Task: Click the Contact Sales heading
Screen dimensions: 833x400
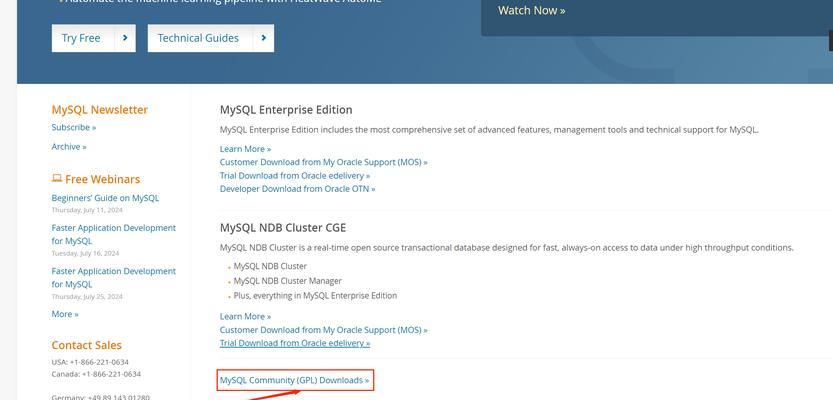Action: click(x=87, y=345)
